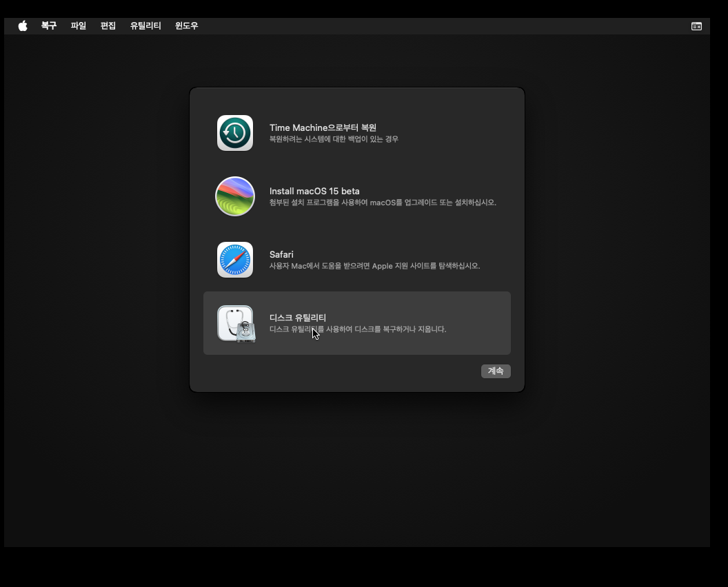This screenshot has width=728, height=587.
Task: Click the Disk Utility stethoscope icon
Action: (x=236, y=324)
